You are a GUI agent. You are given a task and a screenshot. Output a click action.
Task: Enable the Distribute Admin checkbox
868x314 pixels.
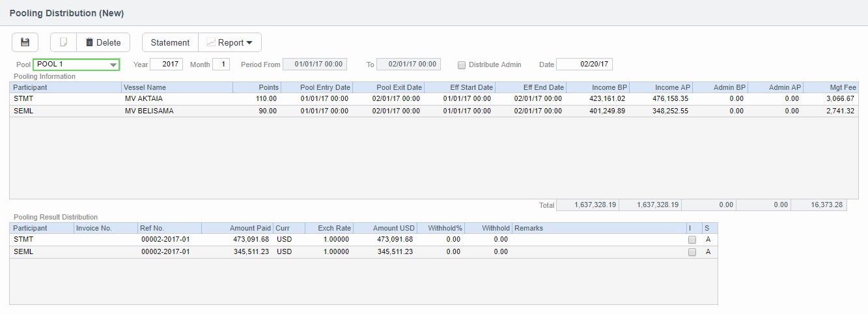click(x=462, y=64)
